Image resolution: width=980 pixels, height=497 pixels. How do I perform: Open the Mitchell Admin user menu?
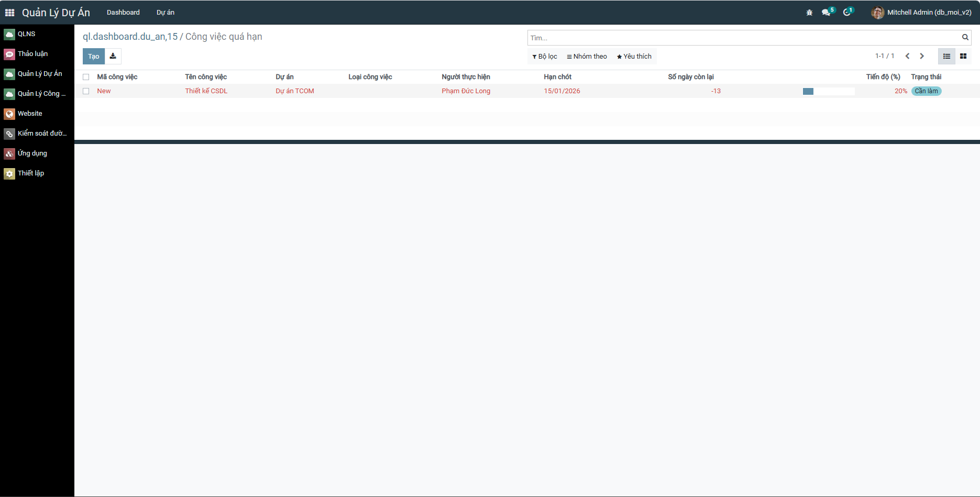tap(921, 13)
